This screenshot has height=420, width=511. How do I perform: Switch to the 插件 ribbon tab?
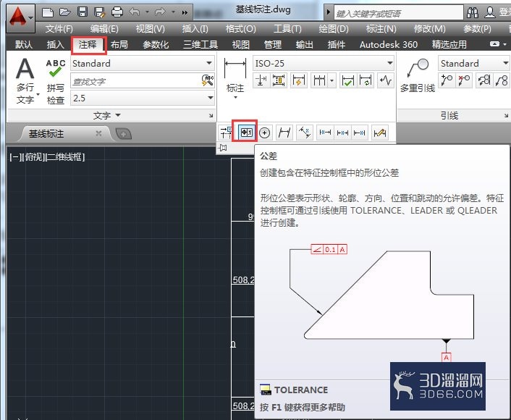(336, 44)
